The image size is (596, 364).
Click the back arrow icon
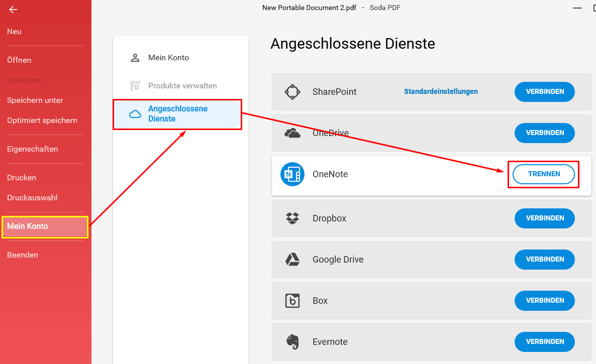click(13, 10)
